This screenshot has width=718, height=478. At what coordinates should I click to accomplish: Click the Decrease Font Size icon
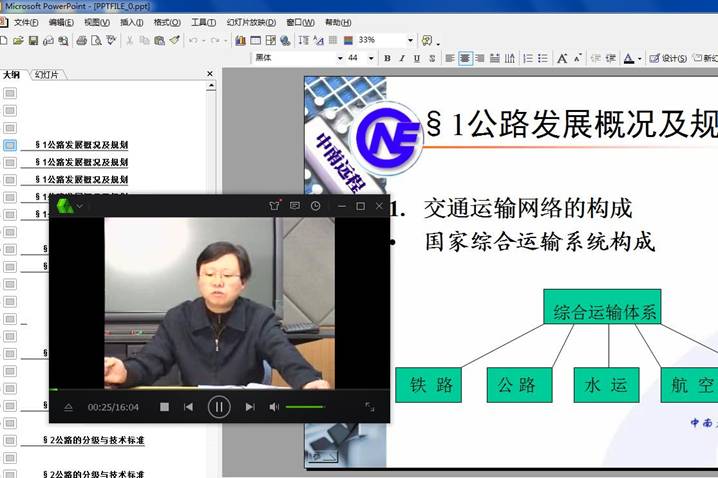577,58
